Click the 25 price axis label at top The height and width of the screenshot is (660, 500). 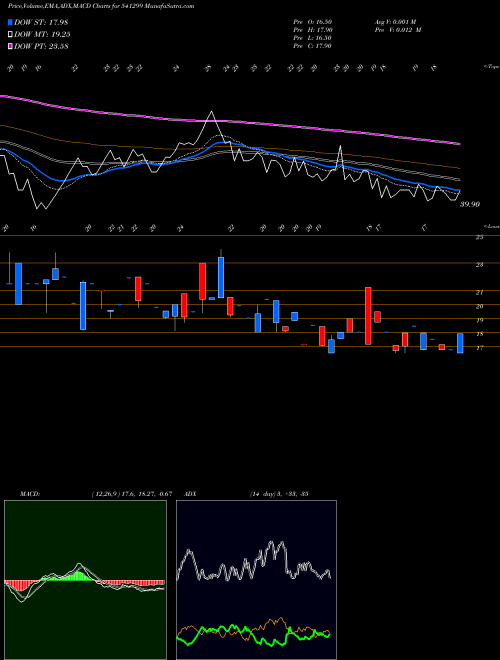479,238
